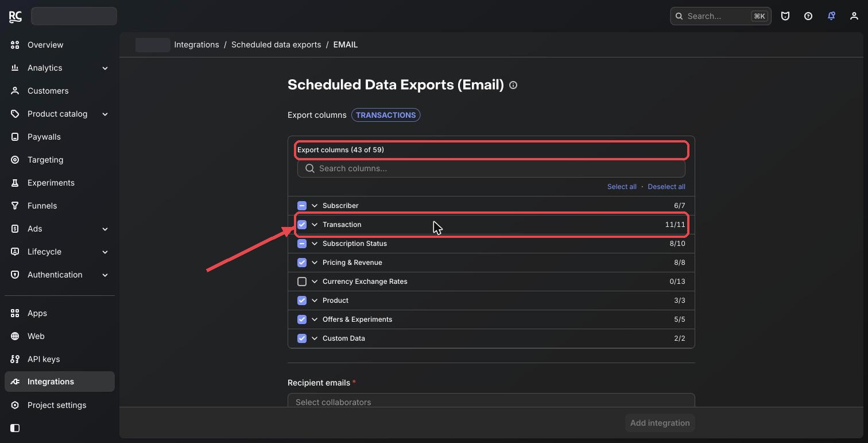Focus the Search columns input field
This screenshot has height=443, width=868.
click(491, 168)
